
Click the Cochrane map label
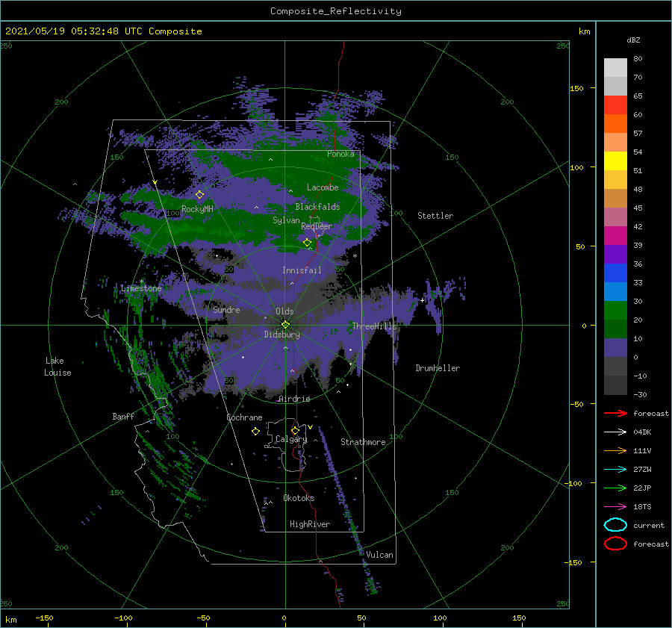point(244,417)
